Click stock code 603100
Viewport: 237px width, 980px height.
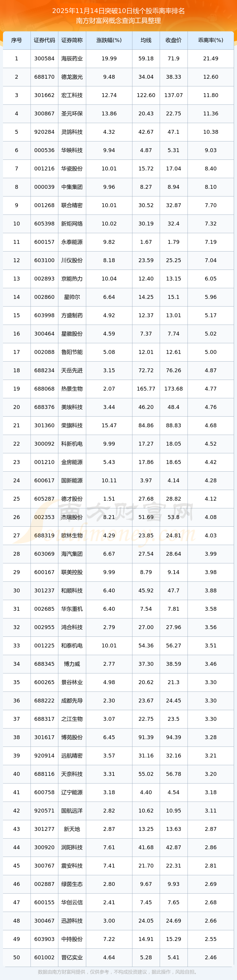44,260
